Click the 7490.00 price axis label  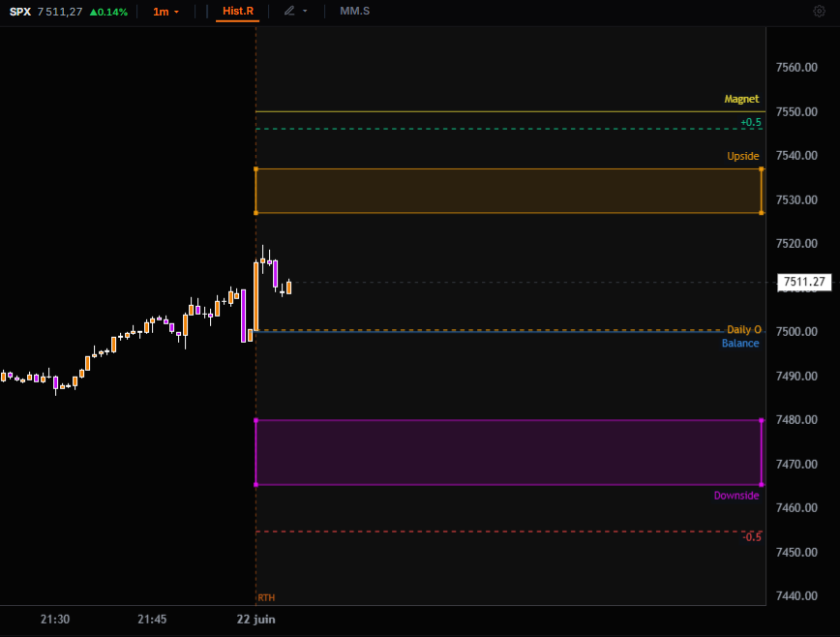(x=796, y=376)
